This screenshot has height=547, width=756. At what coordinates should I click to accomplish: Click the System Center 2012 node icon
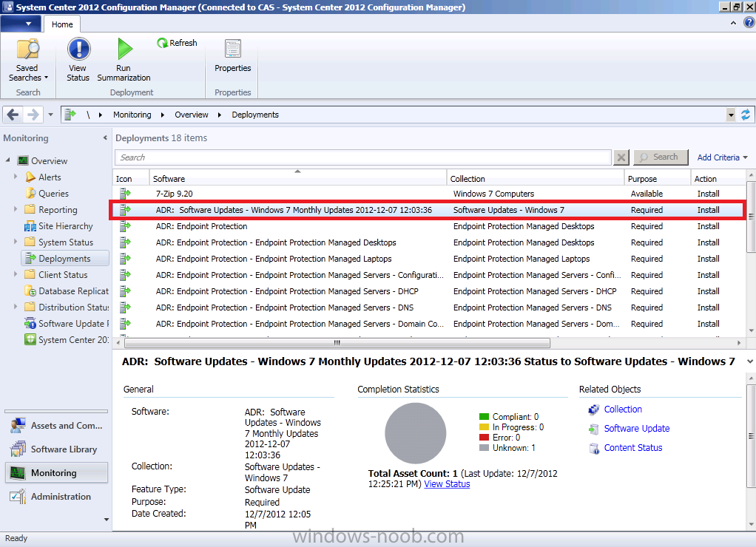coord(30,340)
